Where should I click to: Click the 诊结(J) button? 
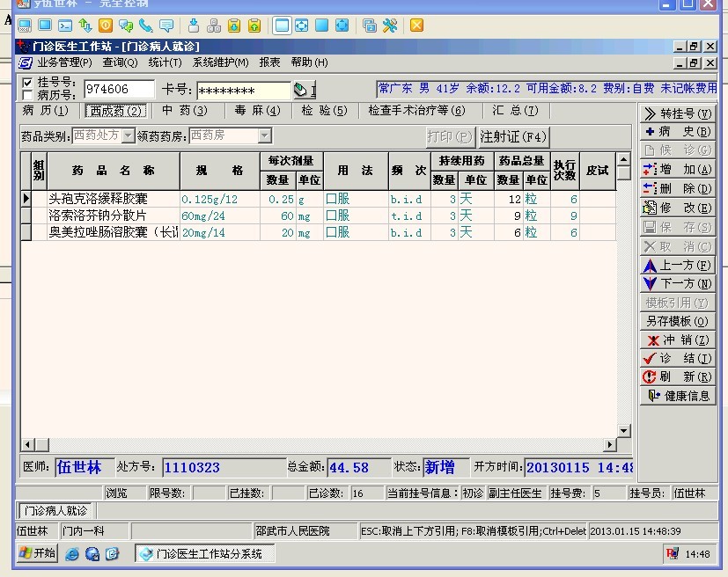[678, 358]
